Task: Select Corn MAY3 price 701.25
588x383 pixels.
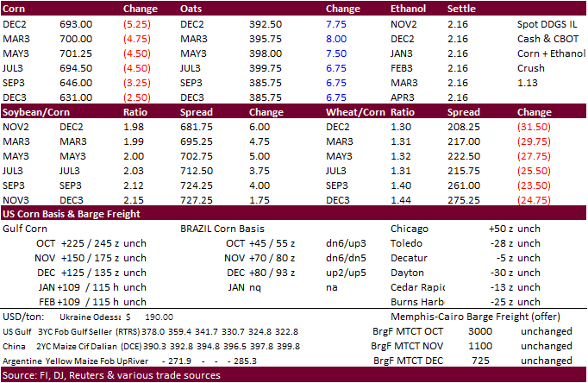Action: [x=76, y=53]
